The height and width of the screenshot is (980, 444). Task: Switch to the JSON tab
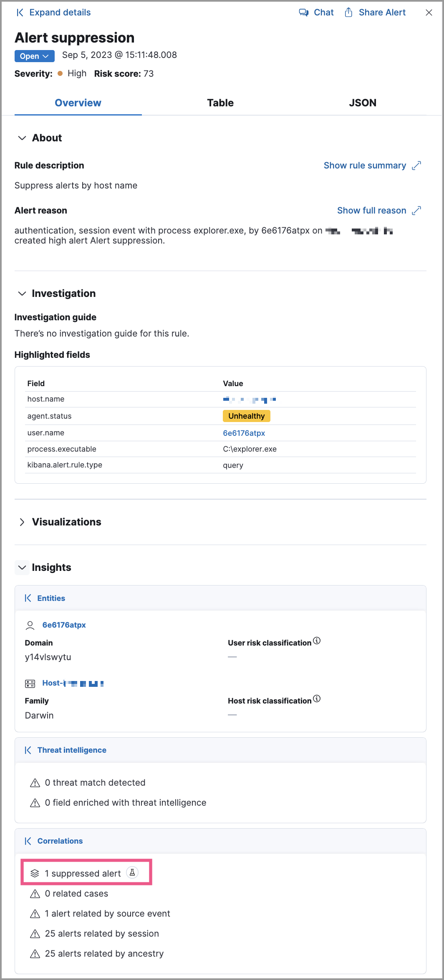point(362,103)
